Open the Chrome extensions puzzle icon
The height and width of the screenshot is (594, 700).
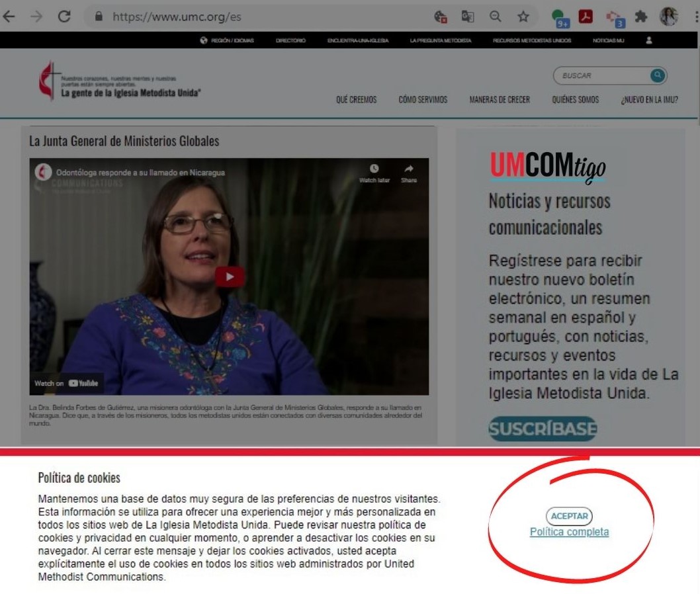[x=640, y=17]
